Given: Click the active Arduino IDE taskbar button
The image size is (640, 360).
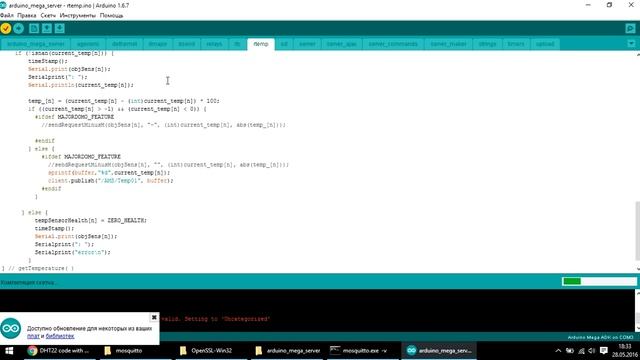Looking at the screenshot, I should tap(440, 351).
